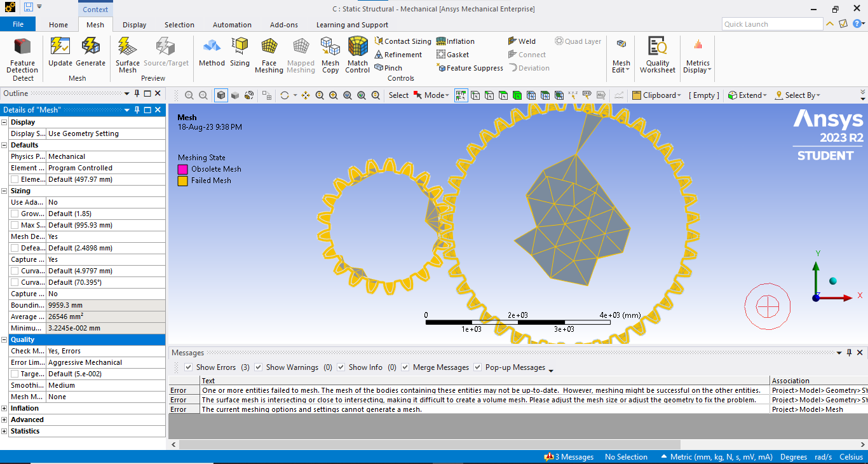Select the Body selection filter (green cube)
868x464 pixels.
tap(517, 95)
